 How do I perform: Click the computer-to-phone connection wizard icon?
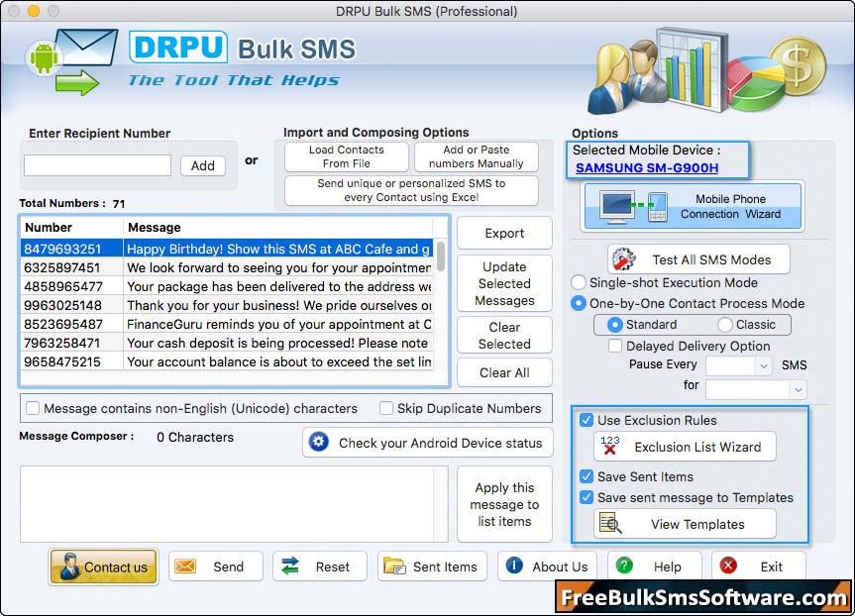pyautogui.click(x=633, y=207)
